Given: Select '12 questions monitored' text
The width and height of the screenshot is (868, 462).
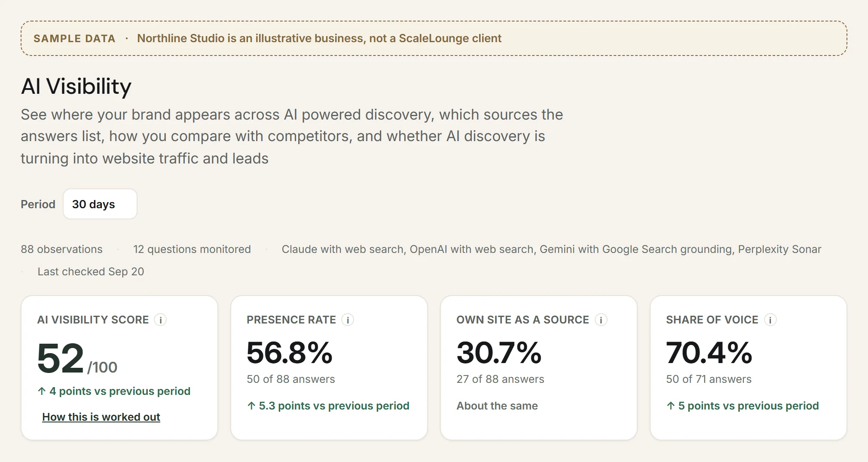Looking at the screenshot, I should point(192,249).
